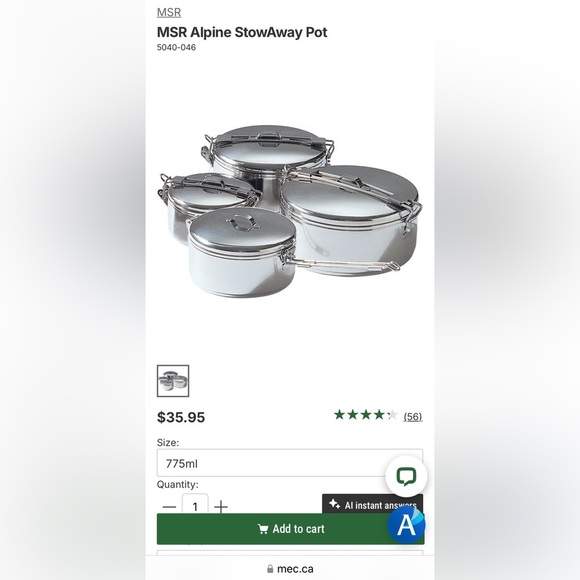Open the main product image of pots

click(x=290, y=212)
